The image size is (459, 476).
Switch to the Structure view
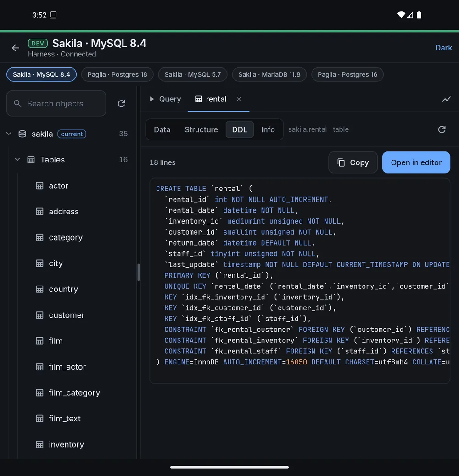coord(201,129)
